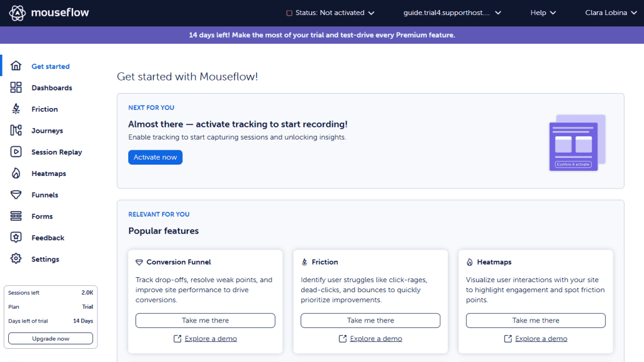Image resolution: width=644 pixels, height=362 pixels.
Task: Open the guide.trial4.supporthost website selector
Action: coord(452,13)
